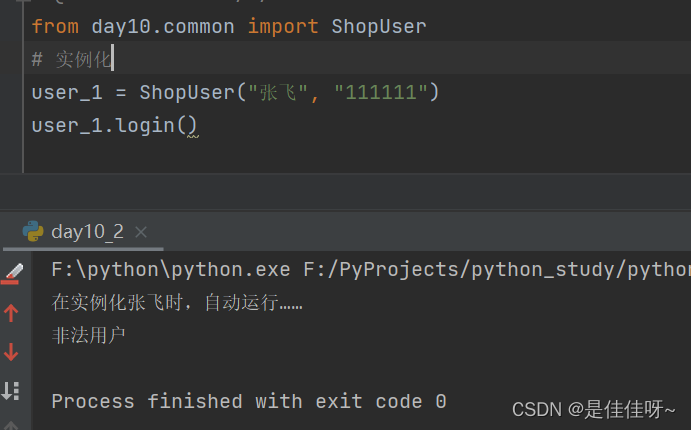Click the output line '非法用户'
691x430 pixels.
[x=89, y=336]
